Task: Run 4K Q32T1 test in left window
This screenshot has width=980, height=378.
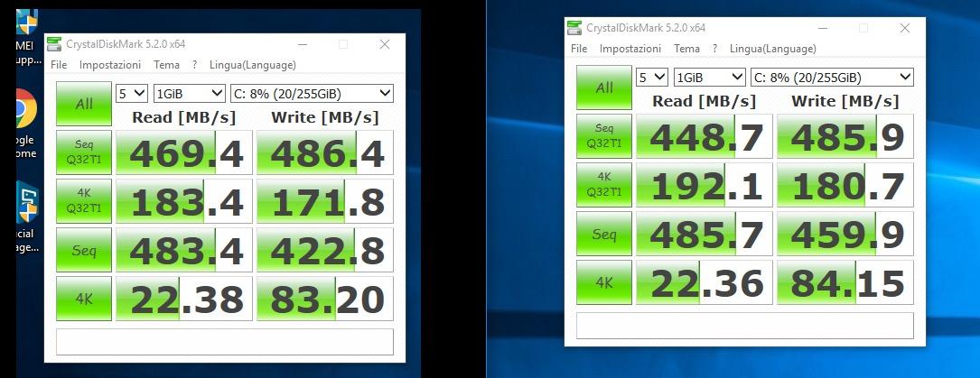Action: coord(84,201)
